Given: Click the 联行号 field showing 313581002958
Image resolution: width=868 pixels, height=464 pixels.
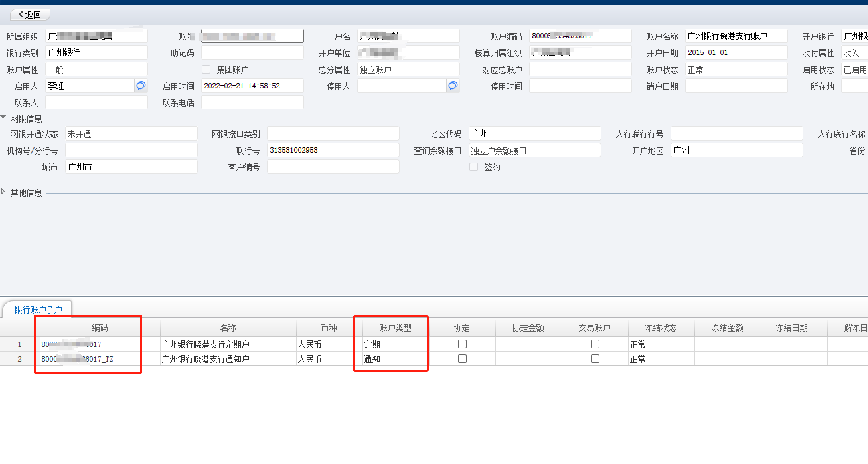Looking at the screenshot, I should (333, 150).
